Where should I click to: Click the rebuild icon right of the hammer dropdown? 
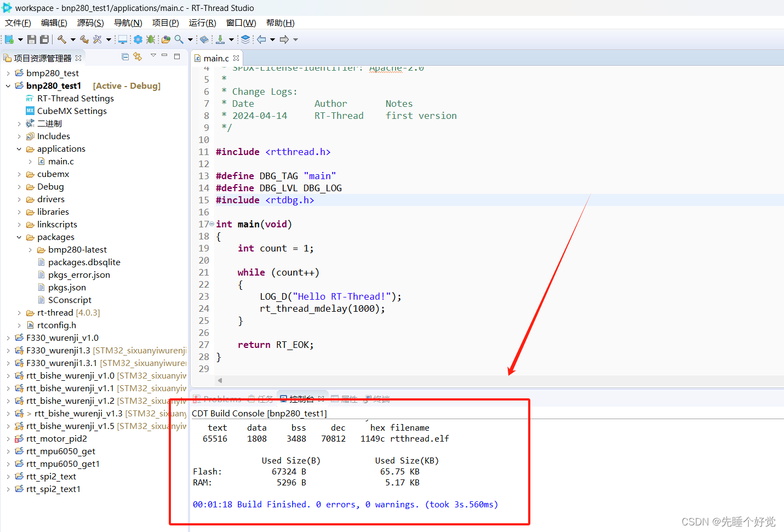(84, 39)
